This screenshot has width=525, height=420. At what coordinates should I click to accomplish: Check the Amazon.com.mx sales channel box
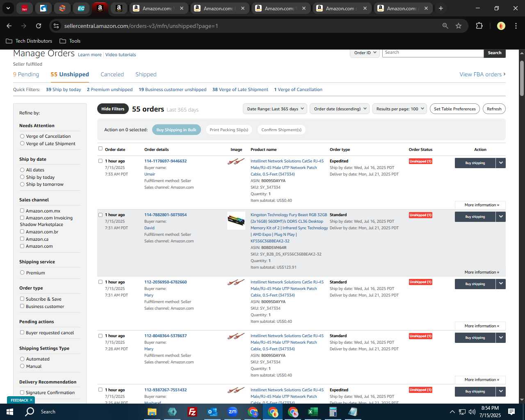(x=22, y=210)
